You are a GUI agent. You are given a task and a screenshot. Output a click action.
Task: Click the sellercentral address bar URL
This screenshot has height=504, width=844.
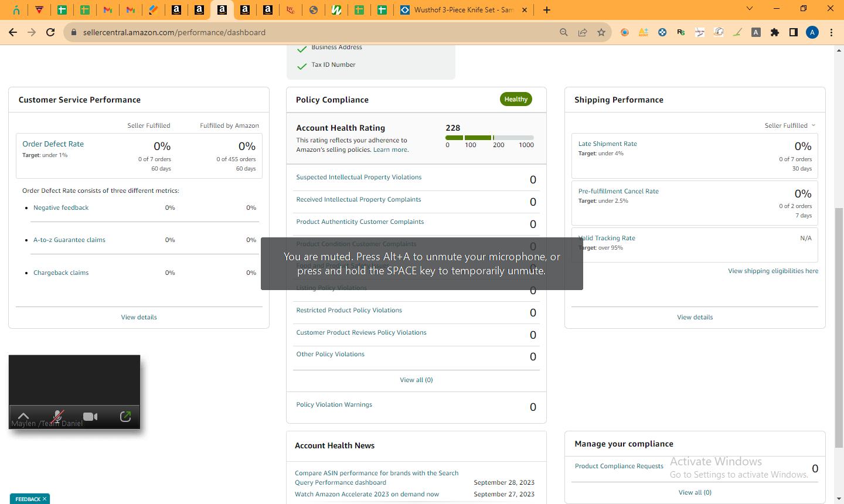coord(174,32)
